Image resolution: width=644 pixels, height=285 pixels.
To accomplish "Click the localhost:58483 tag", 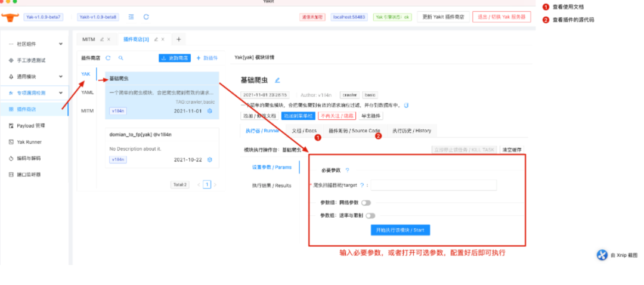I will 349,17.
